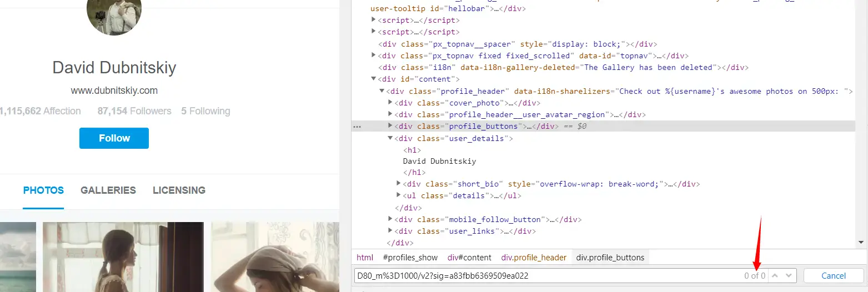Click the "David Dubnitskiy" text in the DOM tree
The height and width of the screenshot is (292, 868).
coord(439,162)
